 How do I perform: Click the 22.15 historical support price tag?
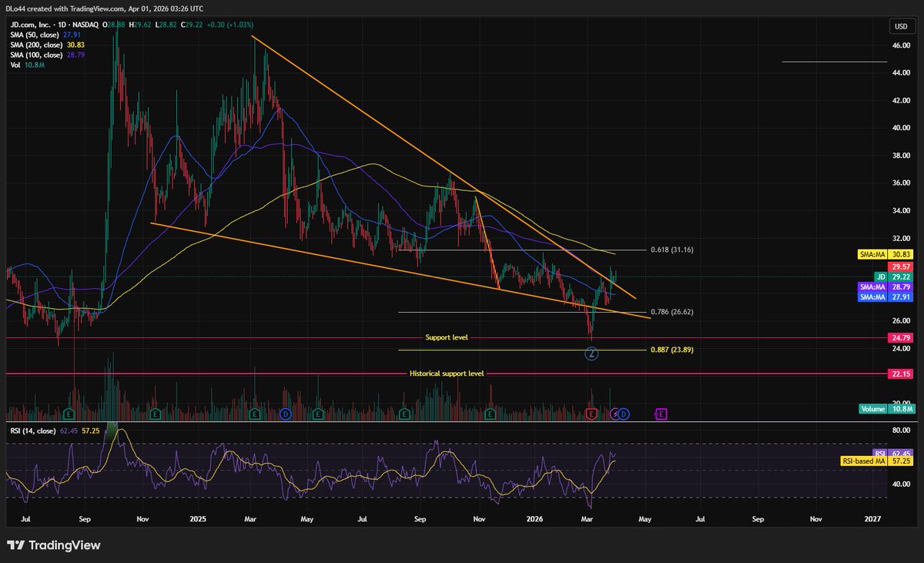[900, 374]
